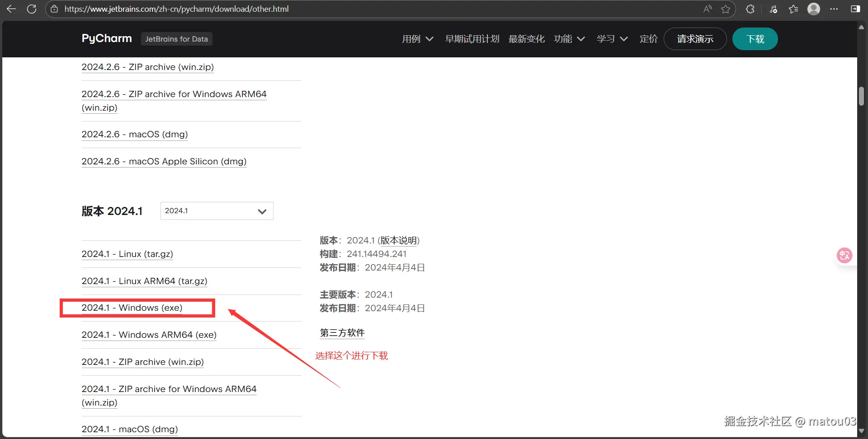Viewport: 868px width, 439px height.
Task: Click the lock site-info icon
Action: coord(54,9)
